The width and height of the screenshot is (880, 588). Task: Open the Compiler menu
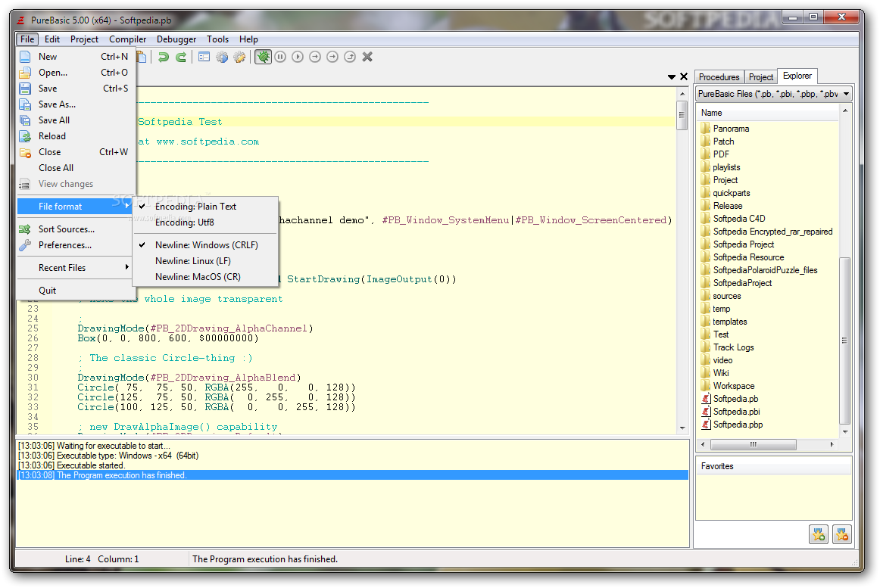(x=127, y=39)
